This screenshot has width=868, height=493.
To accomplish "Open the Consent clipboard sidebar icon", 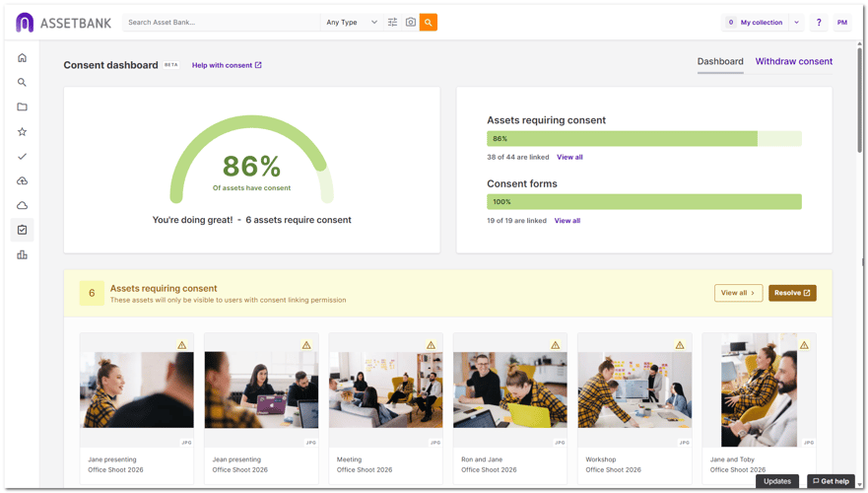I will pos(22,230).
